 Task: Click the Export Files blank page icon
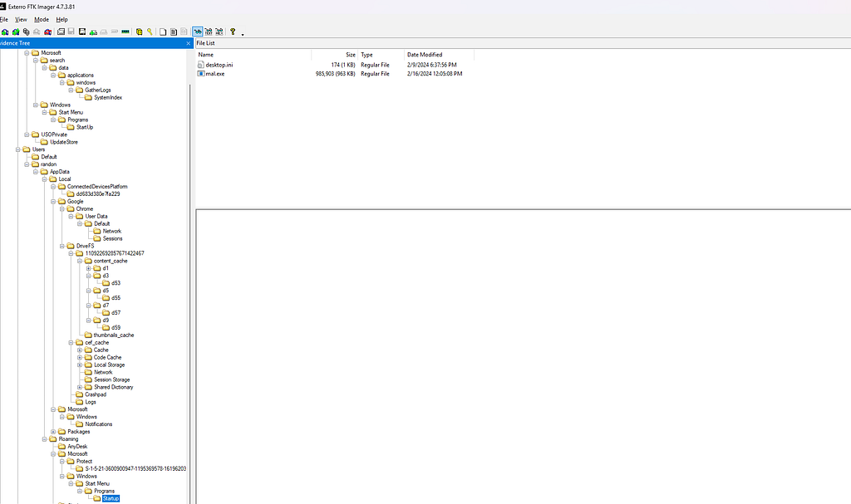(163, 32)
